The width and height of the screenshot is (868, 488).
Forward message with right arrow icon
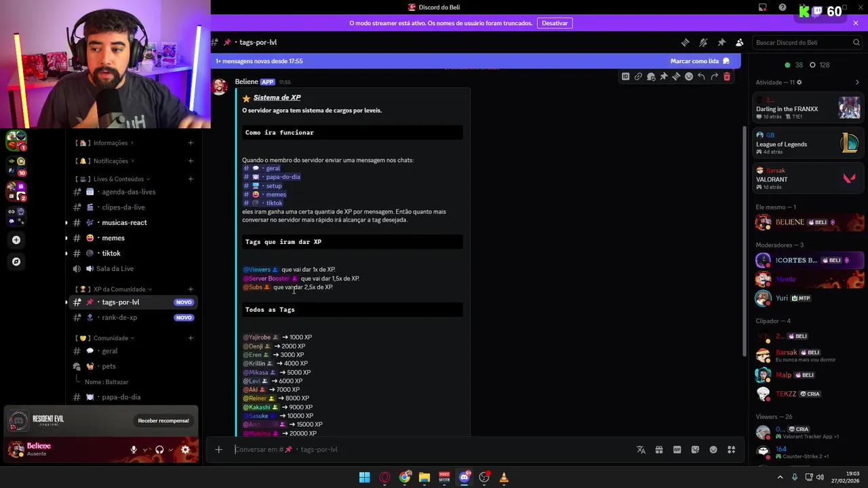tap(714, 77)
